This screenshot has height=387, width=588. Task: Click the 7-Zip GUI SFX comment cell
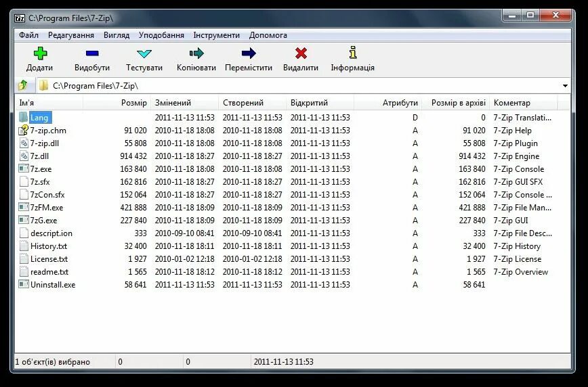(x=518, y=182)
